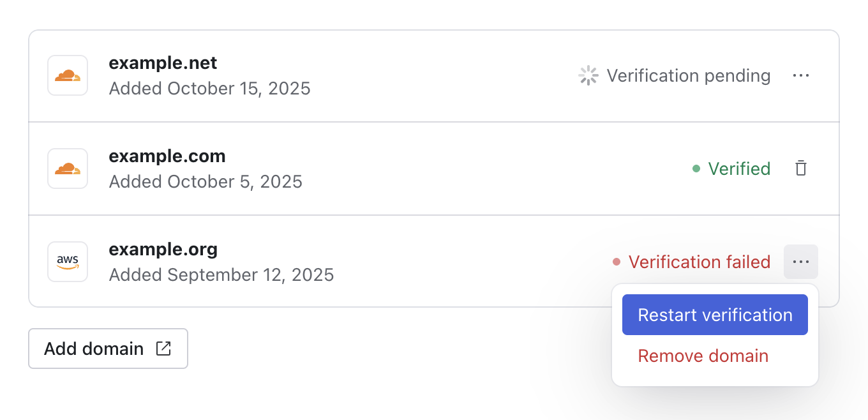Select the example.com domain name
The height and width of the screenshot is (420, 868).
coord(167,155)
